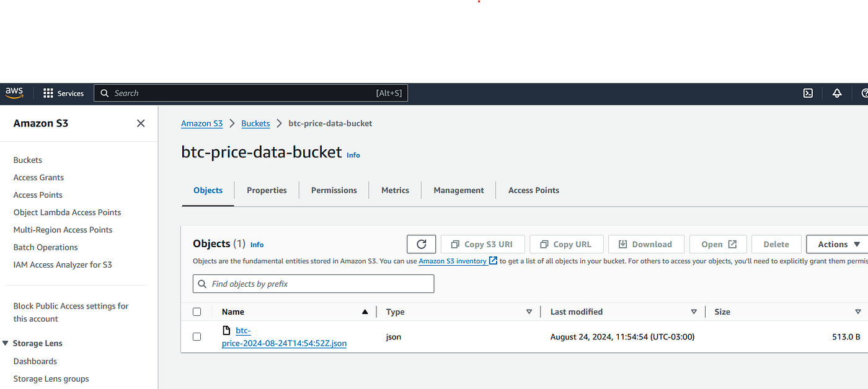Image resolution: width=868 pixels, height=389 pixels.
Task: Open sidebar Access Points link
Action: [38, 194]
